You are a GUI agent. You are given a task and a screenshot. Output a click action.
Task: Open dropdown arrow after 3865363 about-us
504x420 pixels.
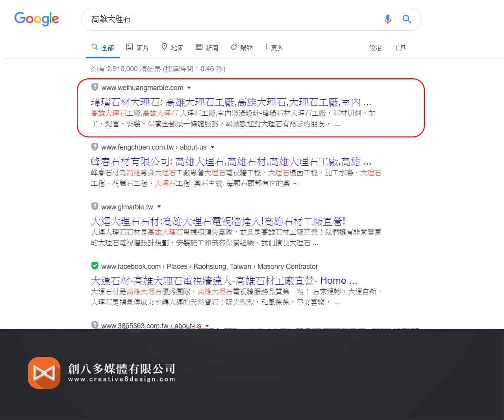207,326
